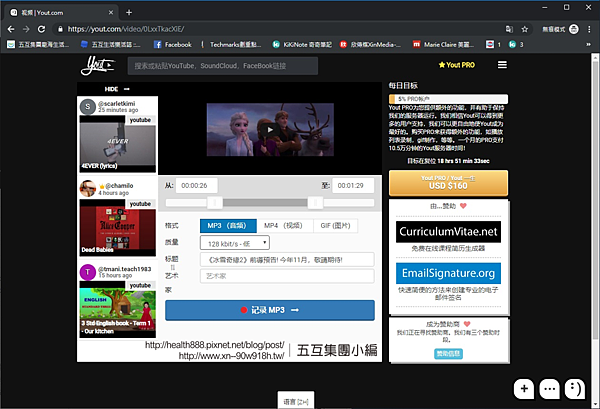Click the page vertical scrollbar
600x409 pixels.
pos(595,199)
